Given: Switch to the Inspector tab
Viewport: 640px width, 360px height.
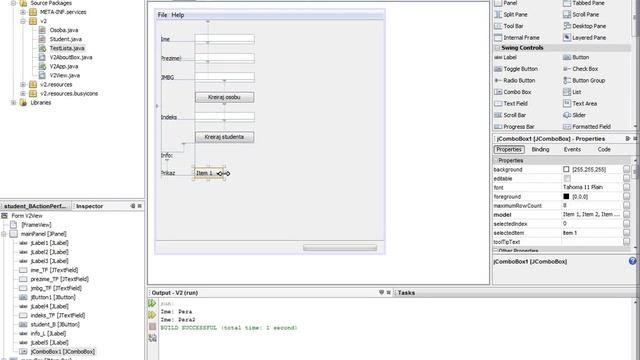Looking at the screenshot, I should (x=89, y=207).
